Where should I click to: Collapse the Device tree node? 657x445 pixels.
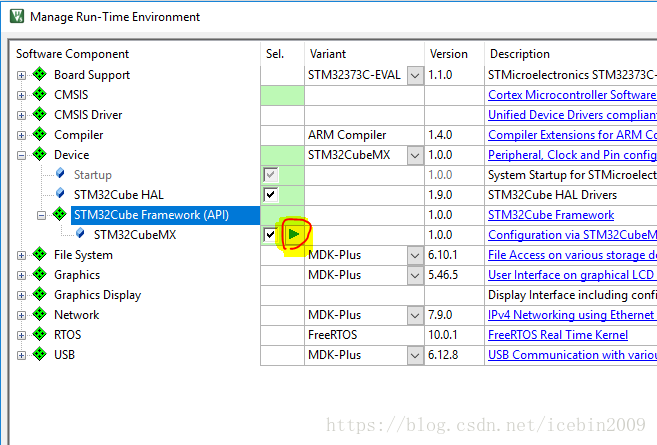click(21, 155)
